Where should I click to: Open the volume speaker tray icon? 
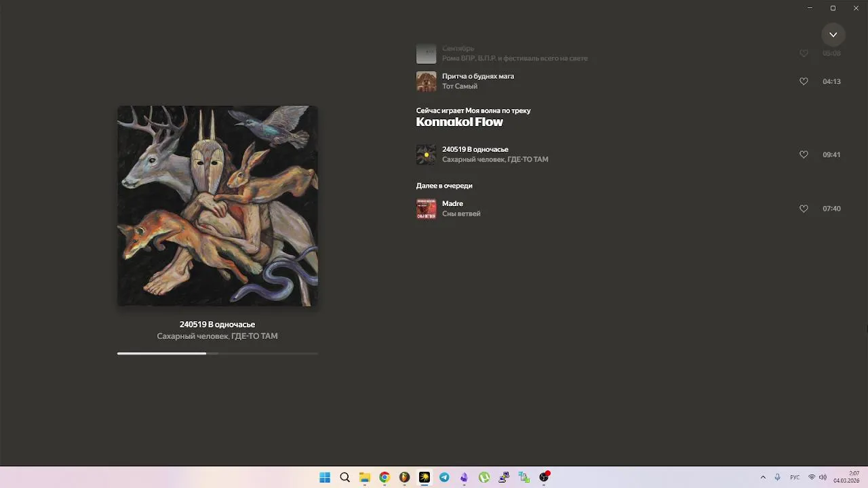click(823, 477)
